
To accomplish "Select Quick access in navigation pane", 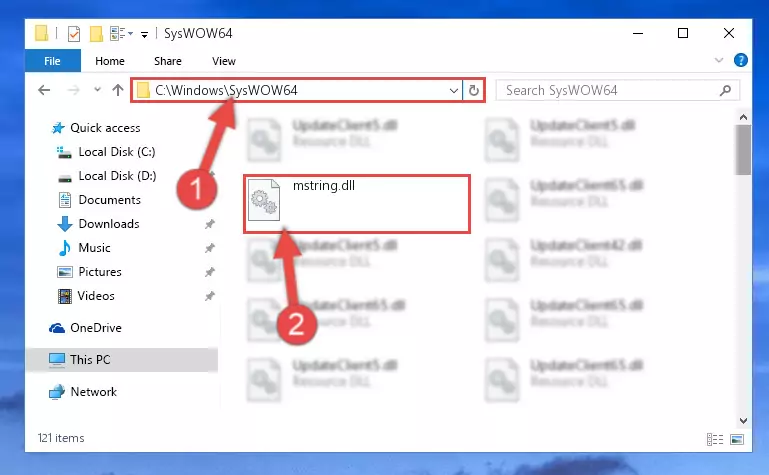I will (105, 128).
